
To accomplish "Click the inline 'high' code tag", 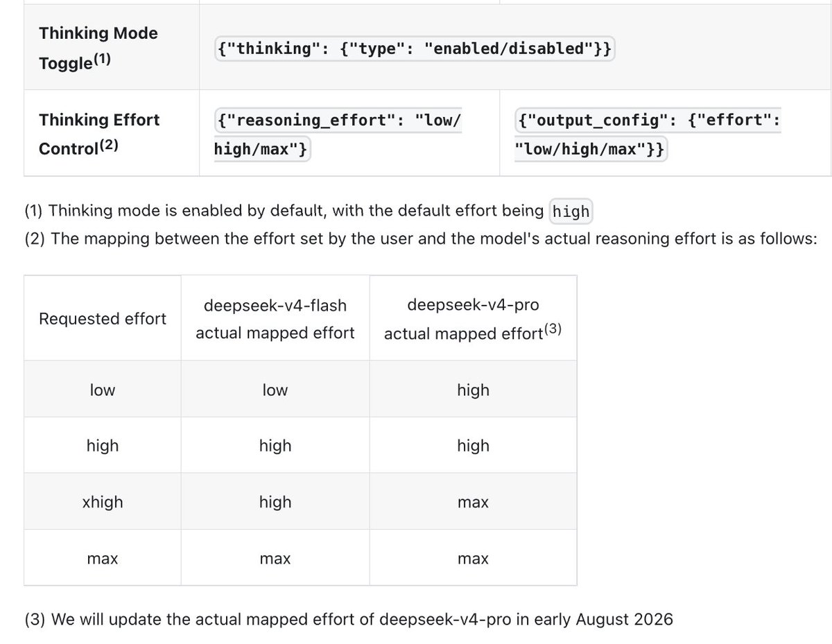I will coord(571,211).
